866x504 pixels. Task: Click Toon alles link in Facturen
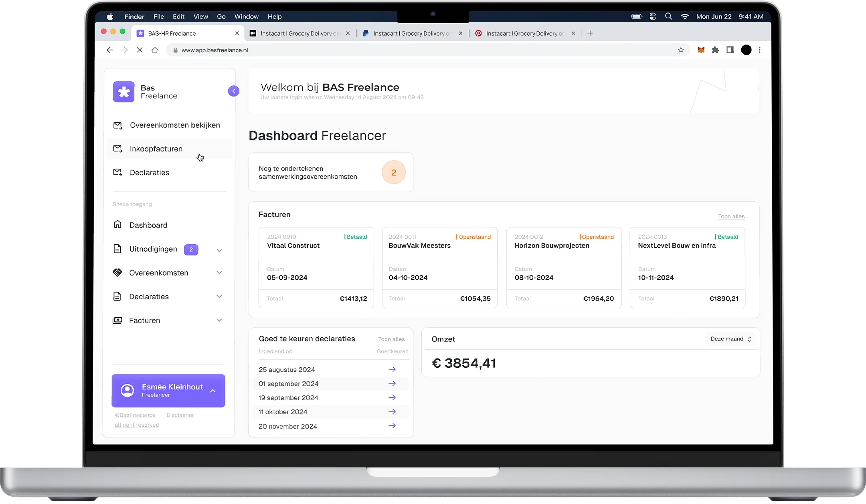[731, 216]
